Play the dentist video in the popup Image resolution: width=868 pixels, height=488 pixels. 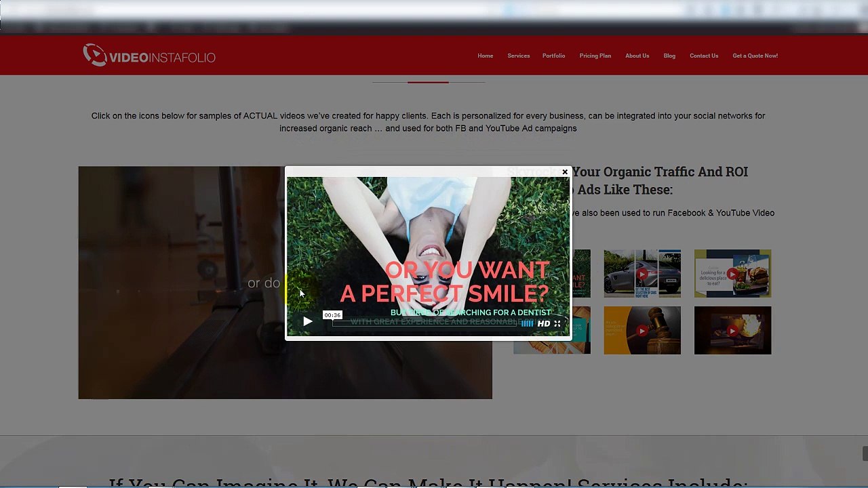coord(308,322)
